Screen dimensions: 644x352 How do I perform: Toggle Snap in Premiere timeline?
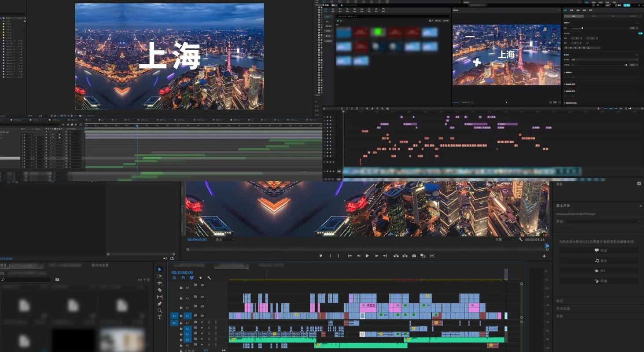click(183, 278)
